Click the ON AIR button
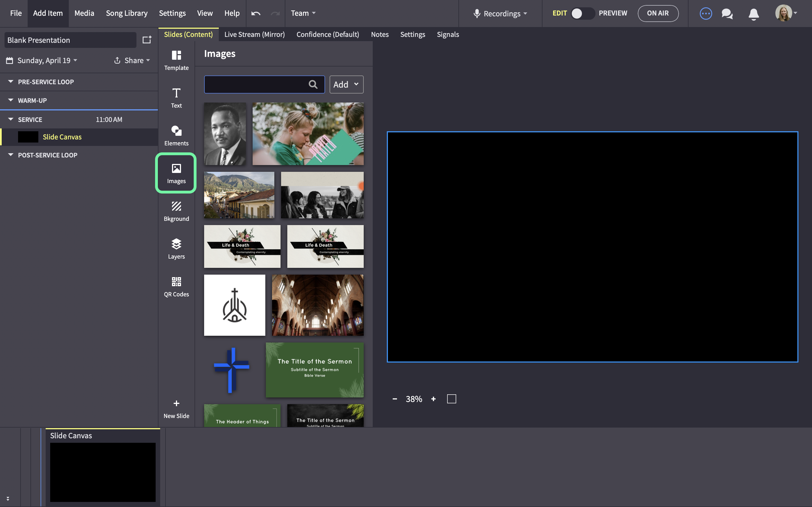Image resolution: width=812 pixels, height=507 pixels. (658, 14)
